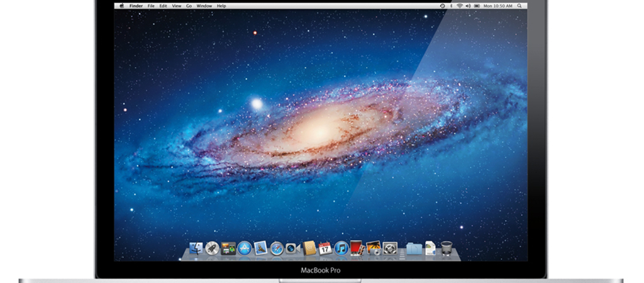Open System Preferences gear icon
644x283 pixels.
390,248
